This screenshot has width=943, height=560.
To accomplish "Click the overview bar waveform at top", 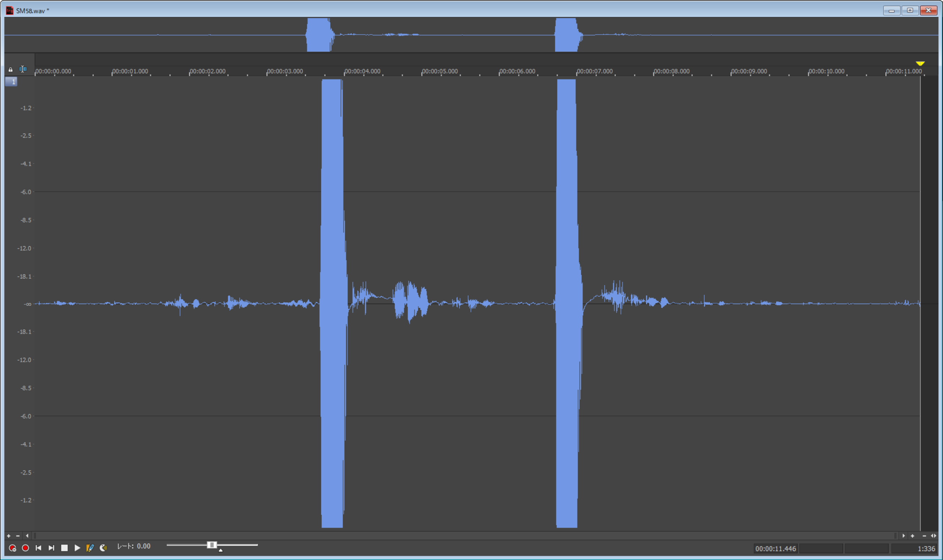I will (471, 35).
